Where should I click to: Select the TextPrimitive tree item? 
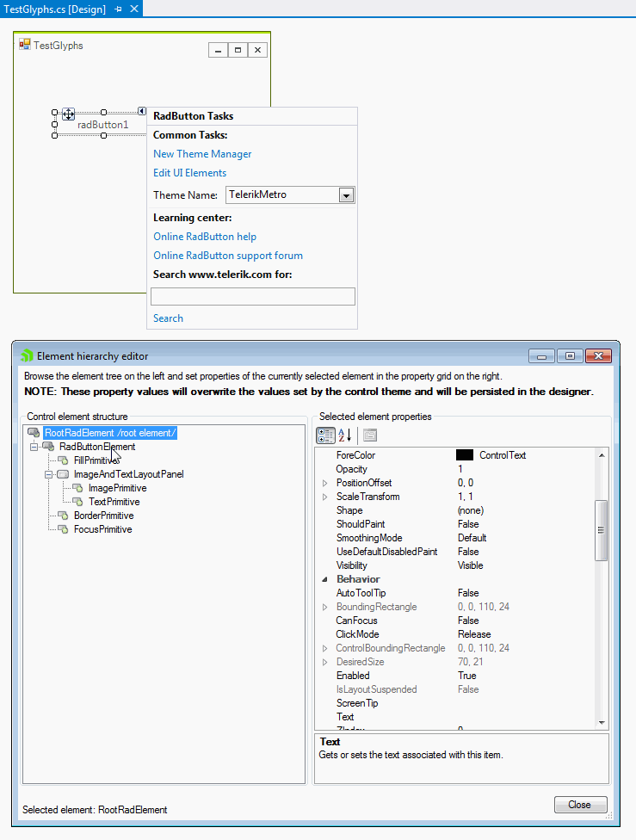[x=114, y=502]
